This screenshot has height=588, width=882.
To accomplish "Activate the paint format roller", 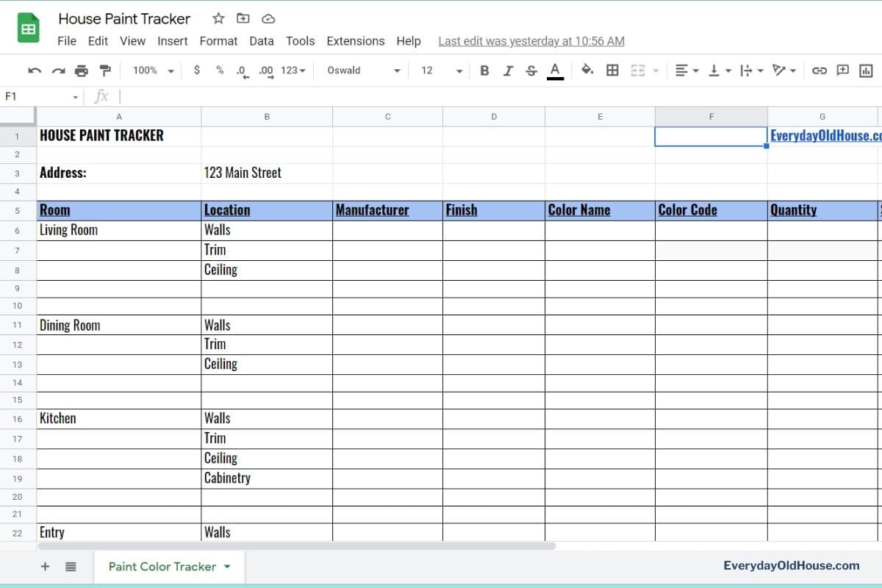I will point(105,71).
